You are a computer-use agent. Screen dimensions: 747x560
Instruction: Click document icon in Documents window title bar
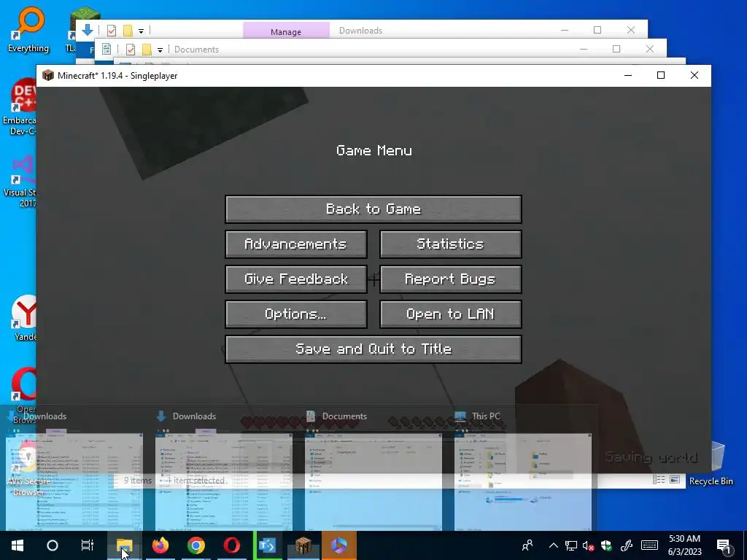[x=107, y=49]
